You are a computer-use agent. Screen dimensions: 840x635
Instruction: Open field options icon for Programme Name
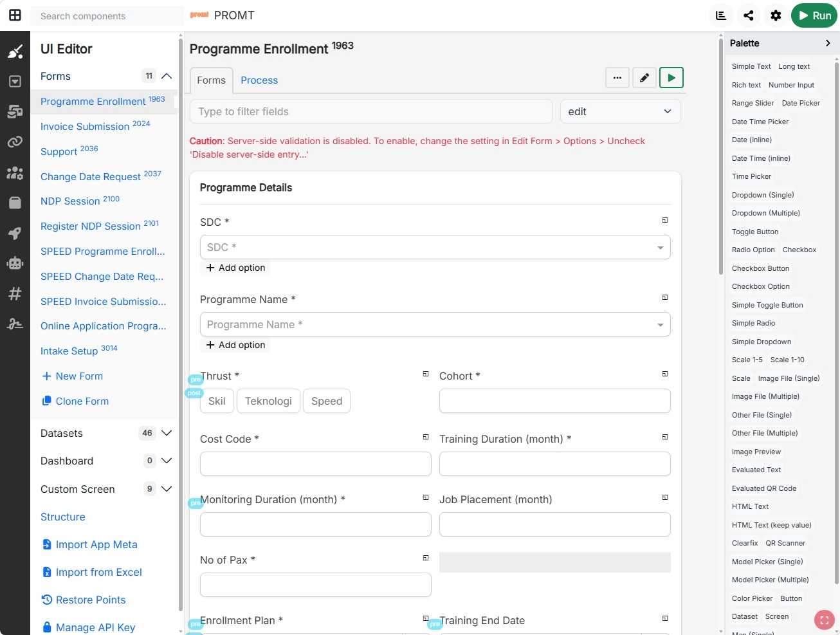665,297
